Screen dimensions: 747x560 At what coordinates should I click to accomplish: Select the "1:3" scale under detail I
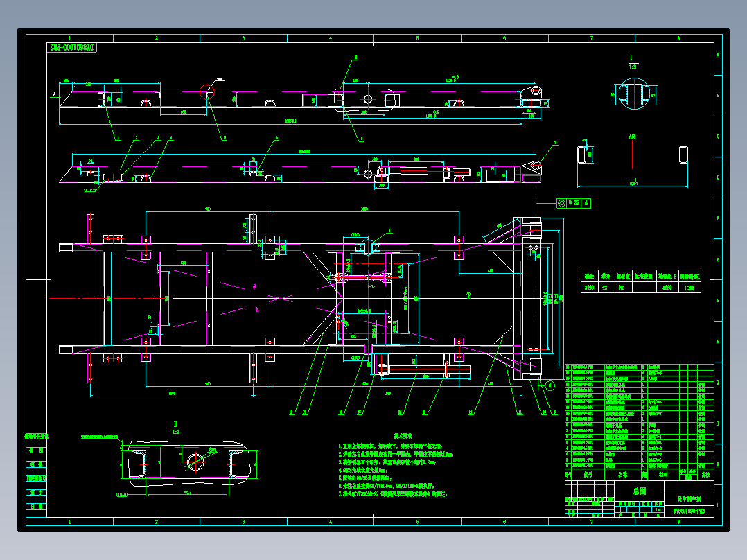point(632,67)
